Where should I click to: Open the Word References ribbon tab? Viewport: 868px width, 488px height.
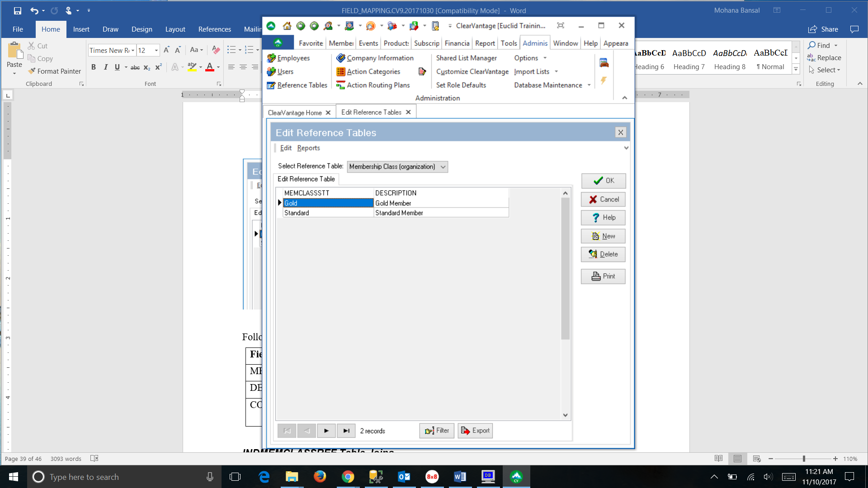(x=214, y=29)
